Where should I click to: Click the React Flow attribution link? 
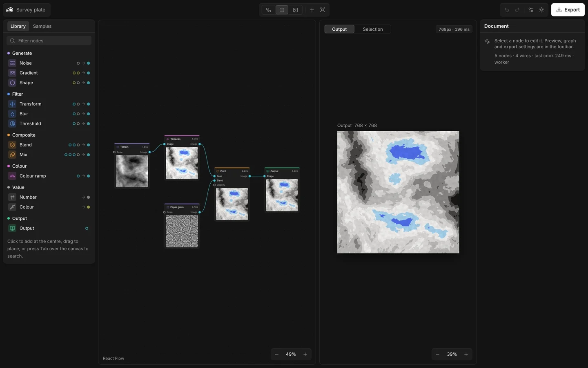(x=114, y=358)
